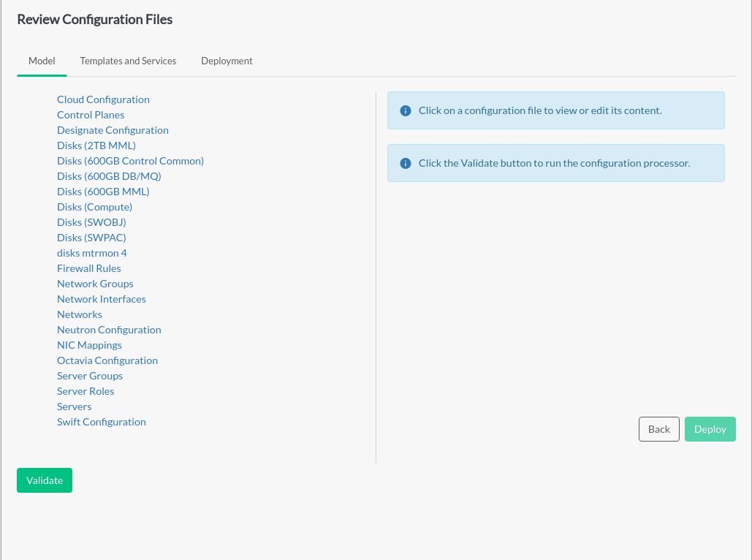This screenshot has height=560, width=752.
Task: View the Network Interfaces configuration
Action: click(102, 300)
